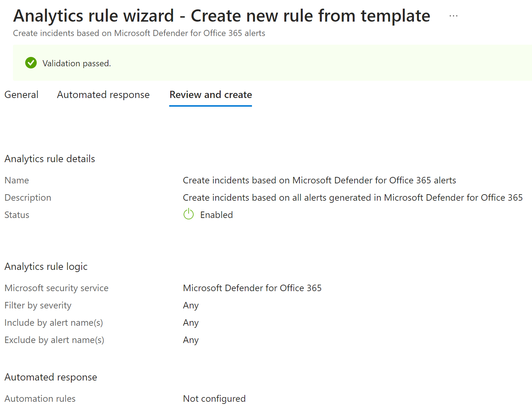Click the subtitle under the page title
The image size is (532, 414).
[x=139, y=33]
